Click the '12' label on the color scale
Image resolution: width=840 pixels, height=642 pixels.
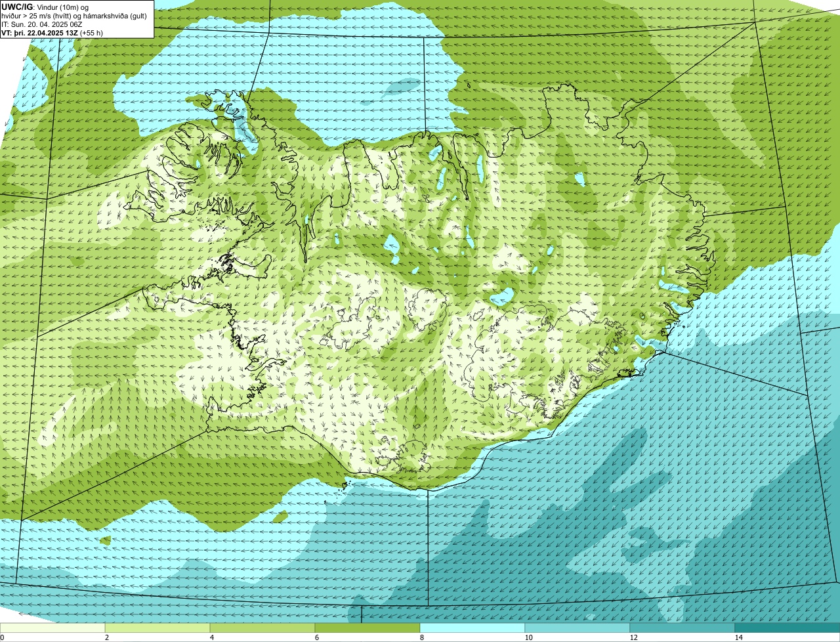[x=633, y=637]
